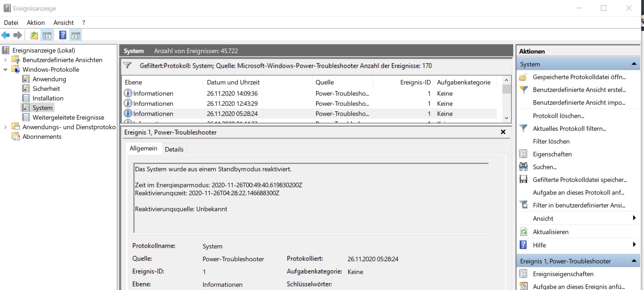644x290 pixels.
Task: Click event list scrollbar thumb
Action: tap(507, 89)
